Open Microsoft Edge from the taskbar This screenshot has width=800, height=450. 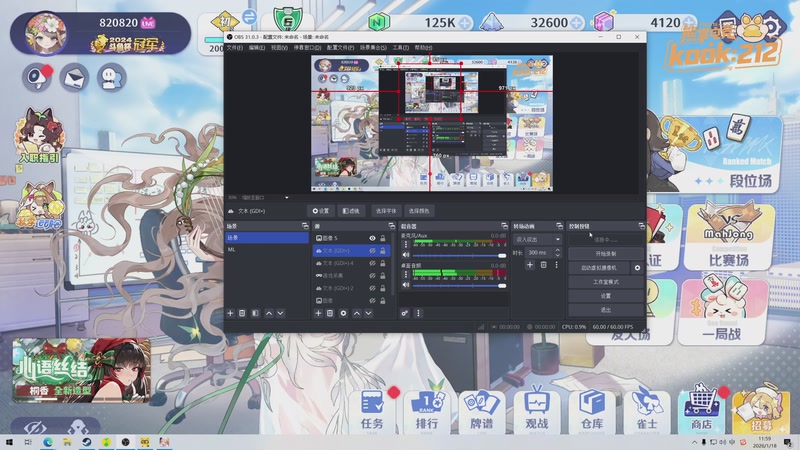tap(47, 442)
